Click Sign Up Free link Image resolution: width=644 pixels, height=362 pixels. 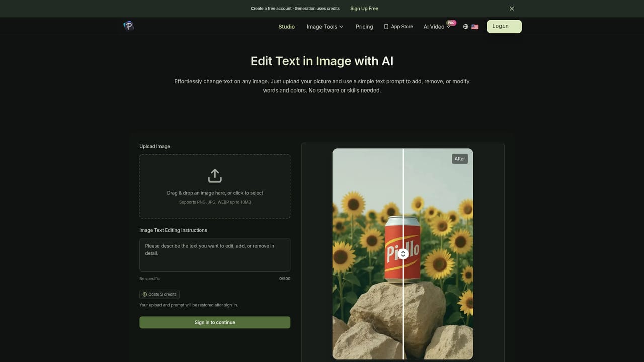coord(364,9)
